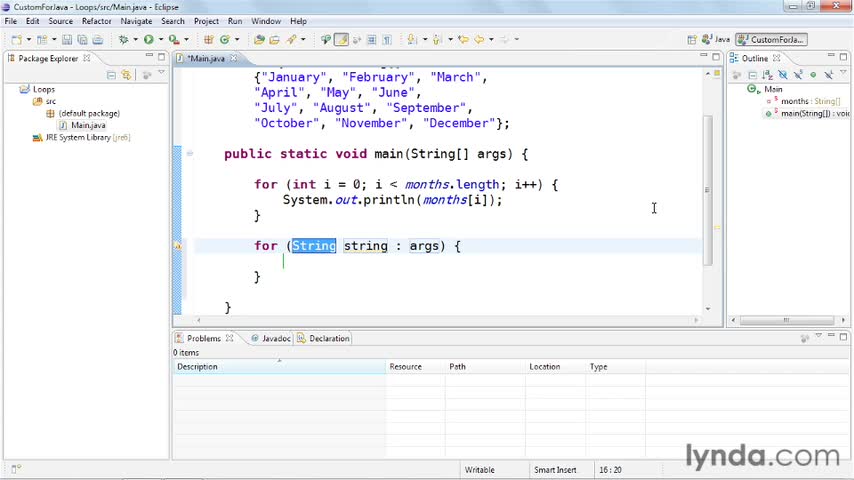The height and width of the screenshot is (480, 854).
Task: Switch to the Javadoc tab
Action: tap(271, 338)
